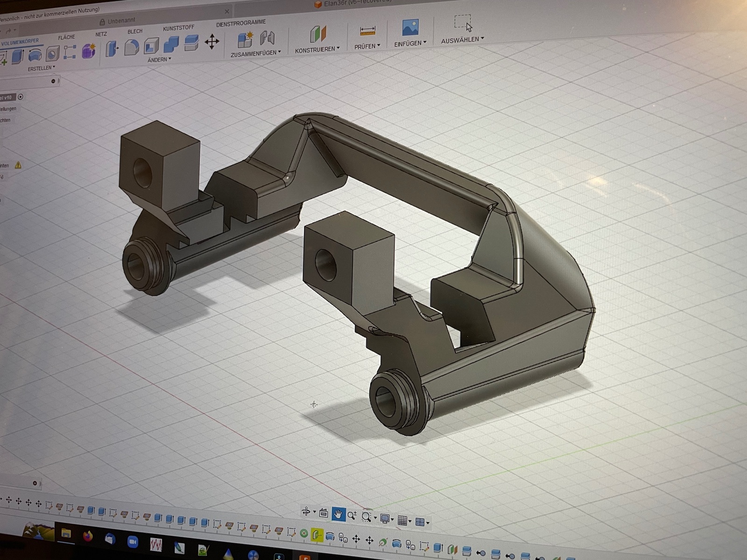The image size is (747, 560).
Task: Open Firefox from the Windows taskbar
Action: coord(87,536)
